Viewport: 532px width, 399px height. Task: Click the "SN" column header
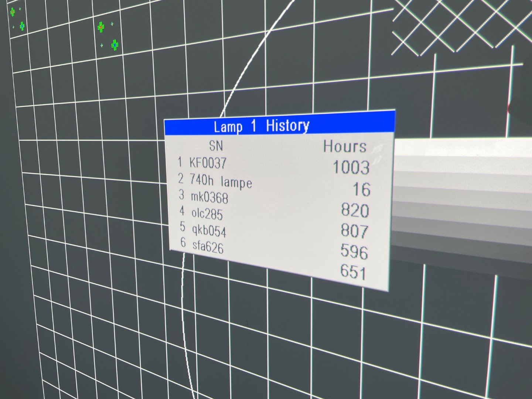[216, 146]
